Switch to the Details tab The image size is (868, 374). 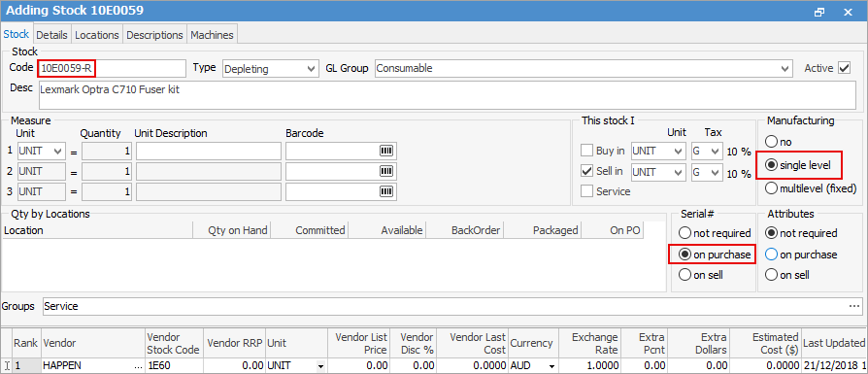[52, 34]
